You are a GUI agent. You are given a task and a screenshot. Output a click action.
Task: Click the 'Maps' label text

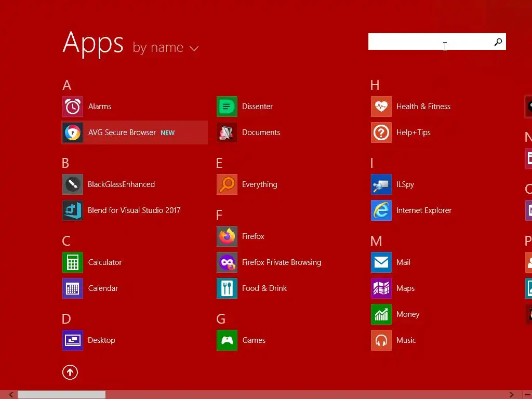[405, 288]
